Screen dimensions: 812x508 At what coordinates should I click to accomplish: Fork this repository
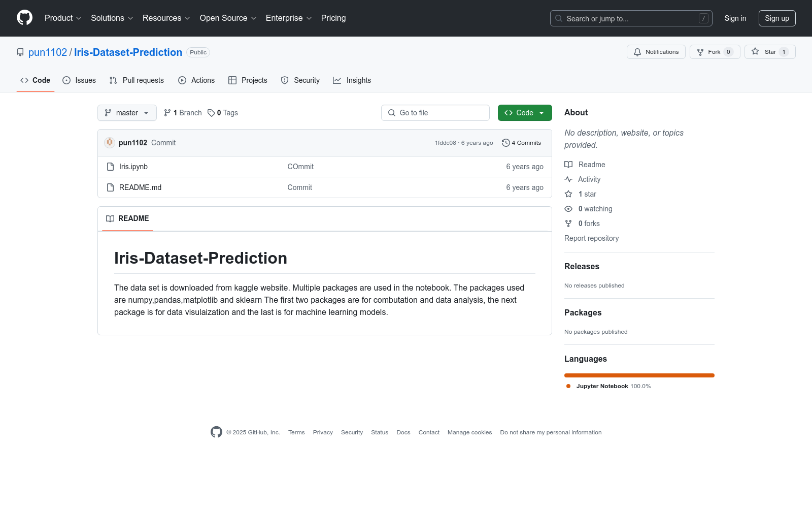pos(715,52)
